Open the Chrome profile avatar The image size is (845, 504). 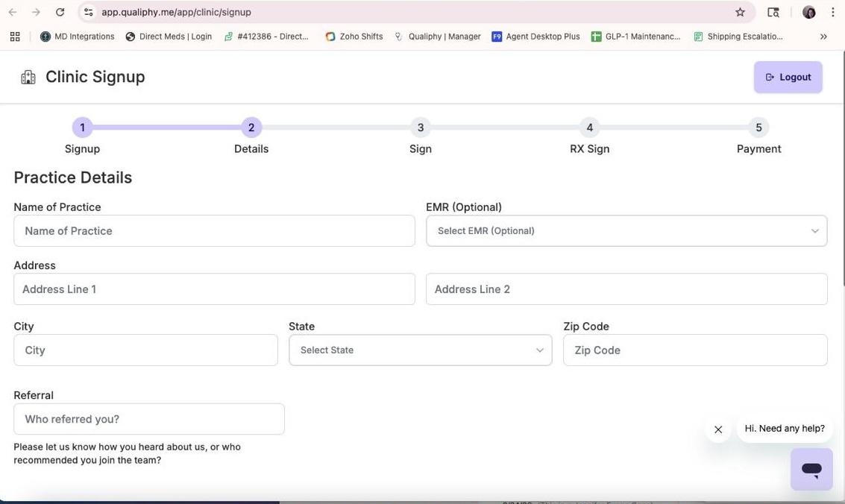[808, 12]
